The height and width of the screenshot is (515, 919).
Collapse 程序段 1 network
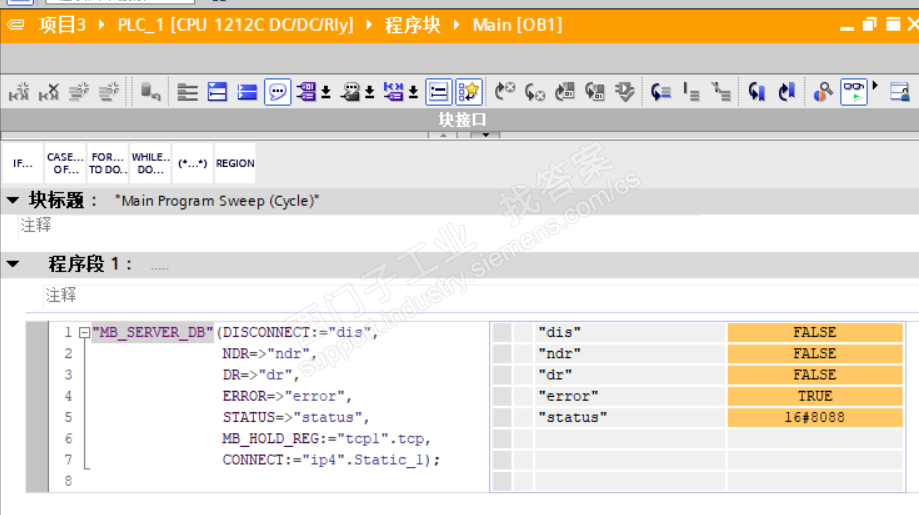point(13,264)
